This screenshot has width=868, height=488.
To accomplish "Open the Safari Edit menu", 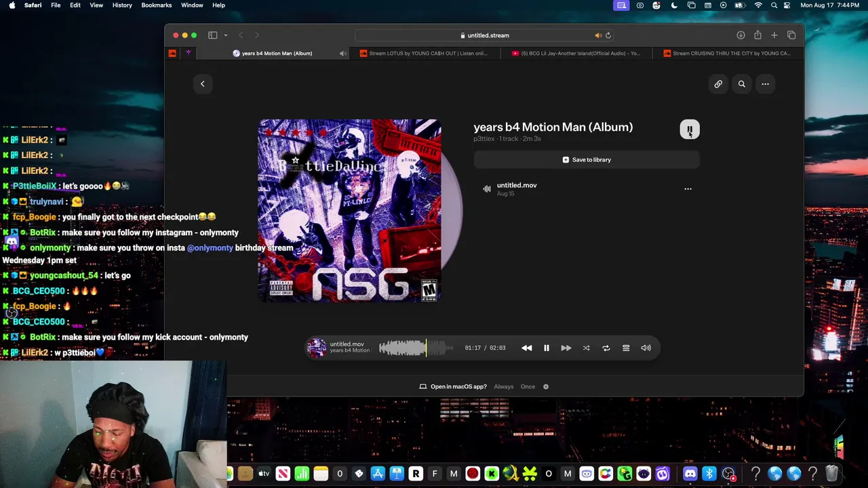I will click(75, 5).
